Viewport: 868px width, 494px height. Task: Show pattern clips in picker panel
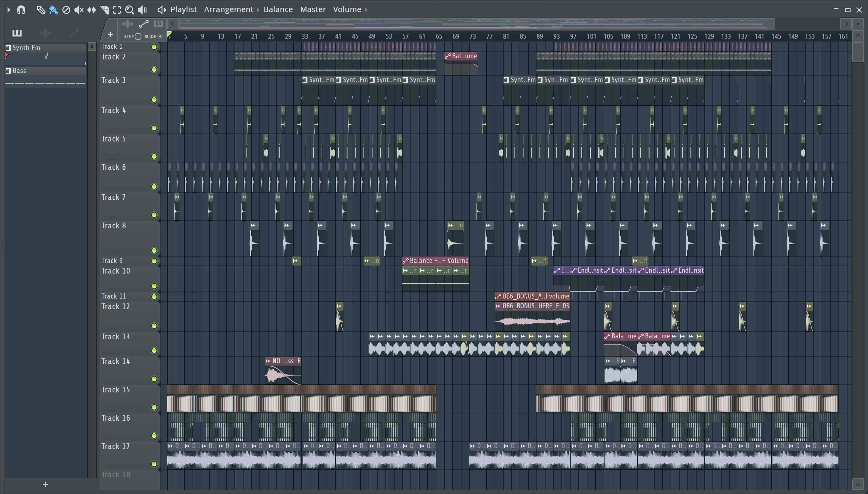[x=17, y=33]
